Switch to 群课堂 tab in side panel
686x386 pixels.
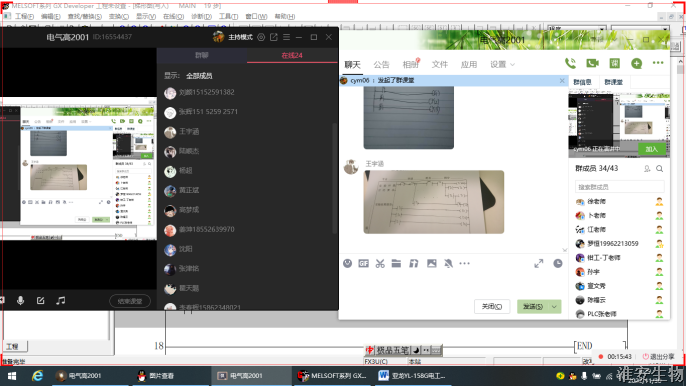613,82
